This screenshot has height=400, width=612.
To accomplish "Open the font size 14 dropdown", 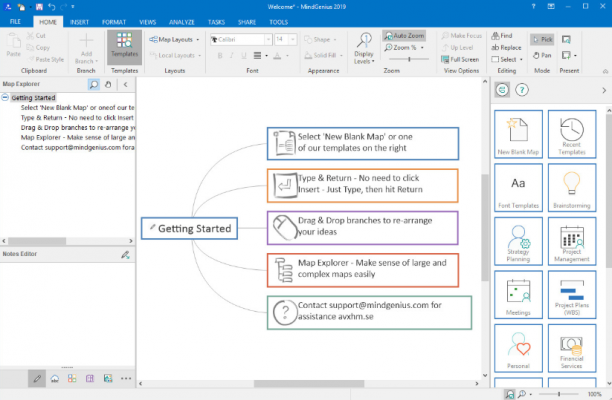I will tap(293, 39).
